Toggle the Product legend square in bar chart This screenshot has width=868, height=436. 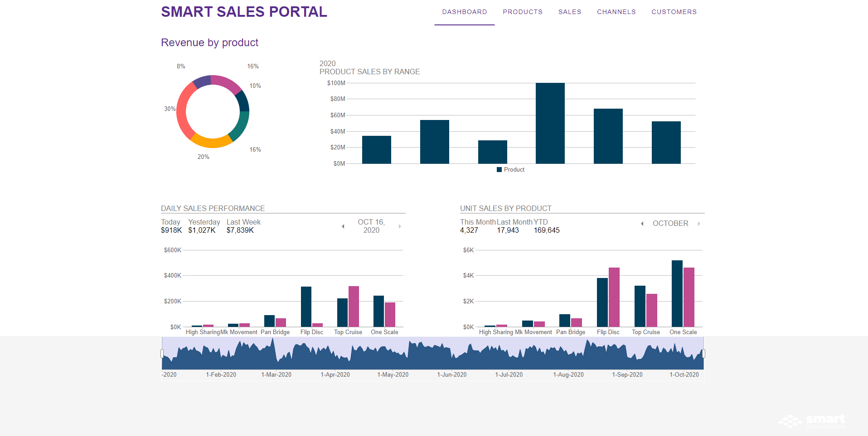point(499,170)
